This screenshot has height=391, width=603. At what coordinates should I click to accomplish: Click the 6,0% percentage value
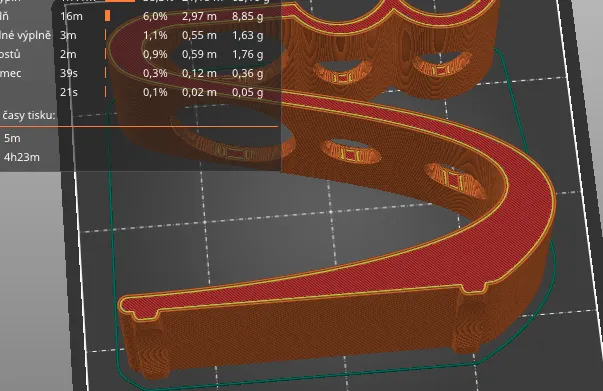(x=155, y=16)
